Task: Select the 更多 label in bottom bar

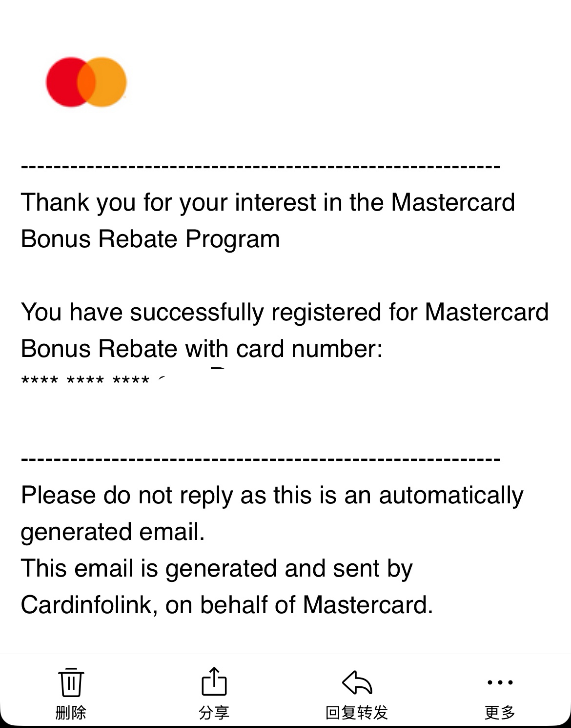Action: pyautogui.click(x=500, y=712)
